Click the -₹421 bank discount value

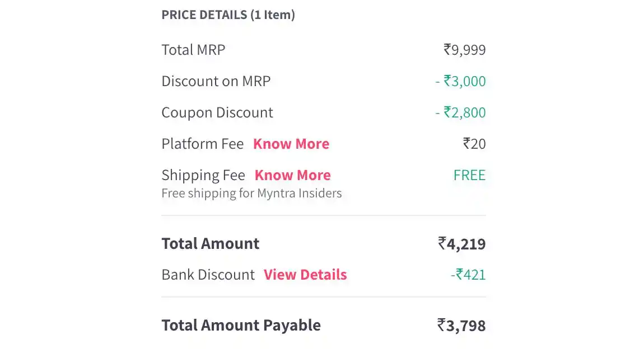pos(468,275)
